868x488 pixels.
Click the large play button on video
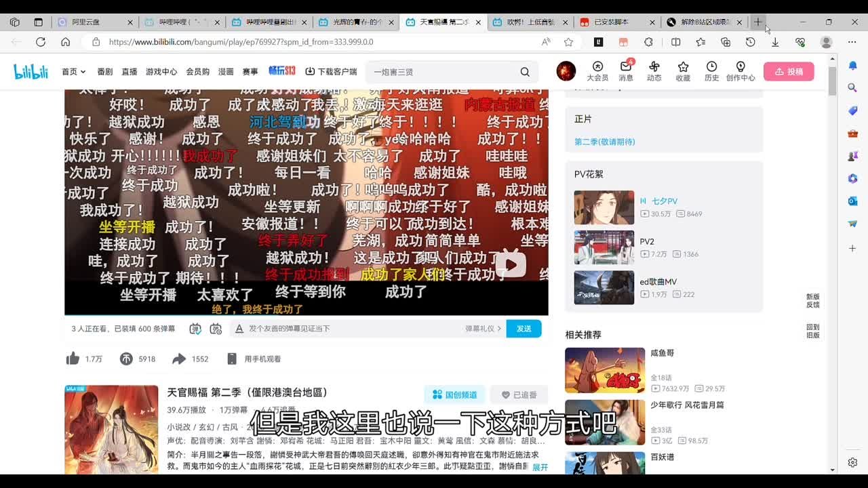[510, 264]
